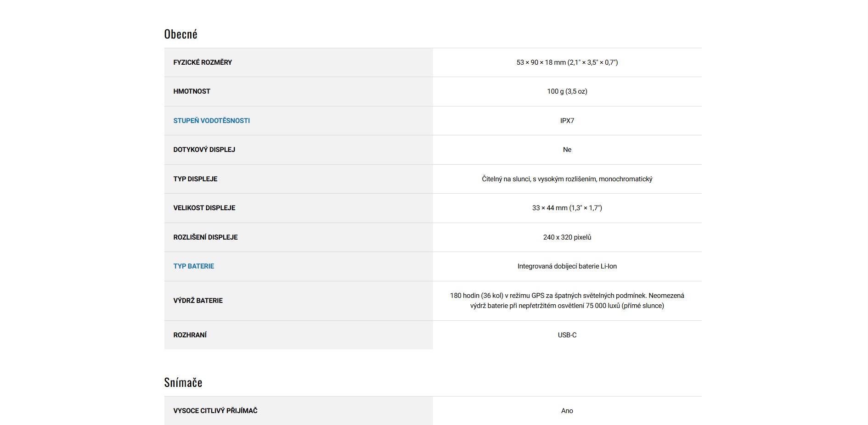Select the Rozlišení displeje label
The height and width of the screenshot is (425, 868).
[x=205, y=237]
